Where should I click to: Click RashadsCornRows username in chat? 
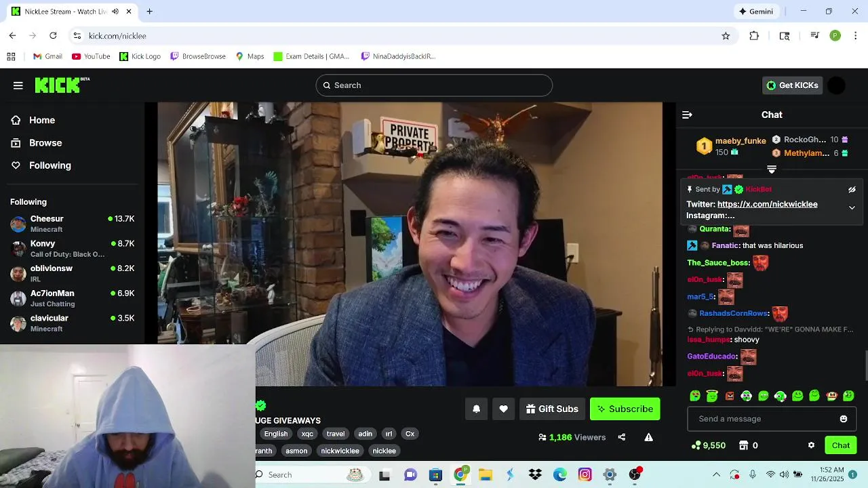coord(734,313)
